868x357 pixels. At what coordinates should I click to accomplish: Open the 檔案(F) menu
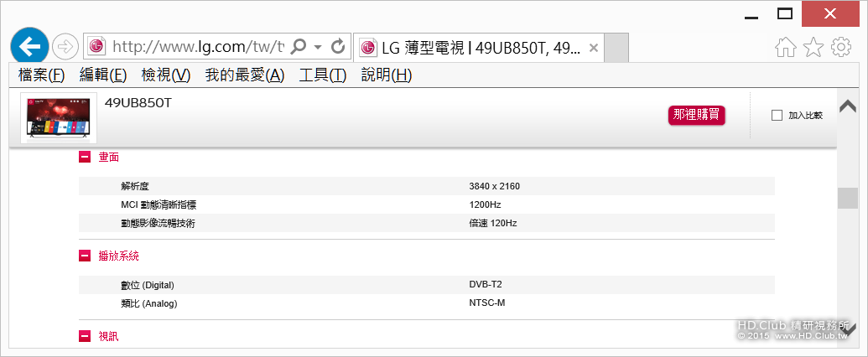(x=42, y=75)
